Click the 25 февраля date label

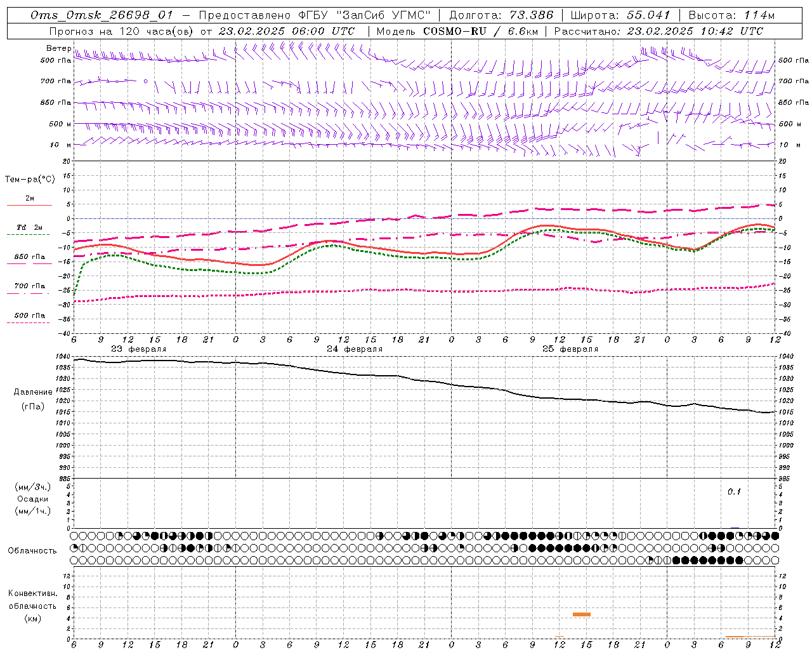(x=570, y=349)
